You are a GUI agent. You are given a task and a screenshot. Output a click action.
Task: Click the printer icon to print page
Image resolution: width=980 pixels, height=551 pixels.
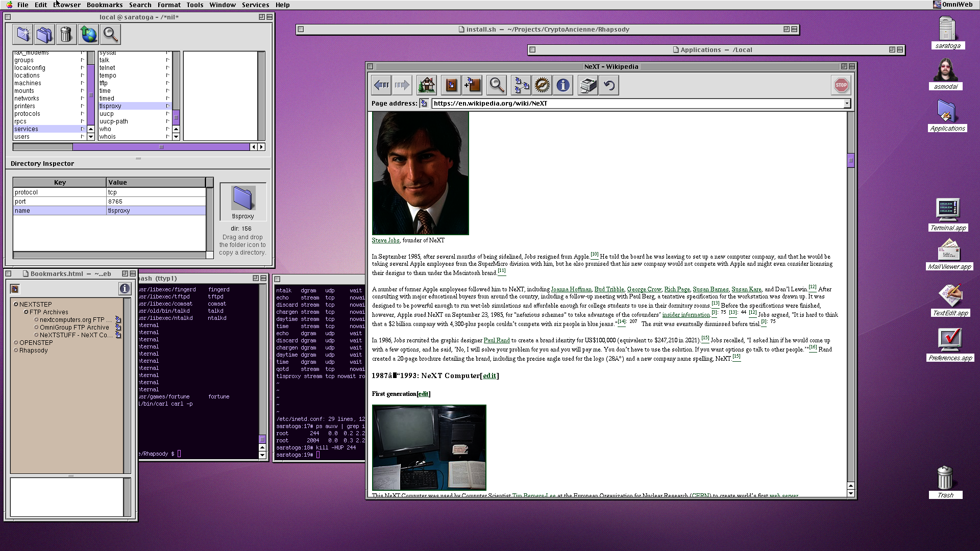click(x=588, y=85)
